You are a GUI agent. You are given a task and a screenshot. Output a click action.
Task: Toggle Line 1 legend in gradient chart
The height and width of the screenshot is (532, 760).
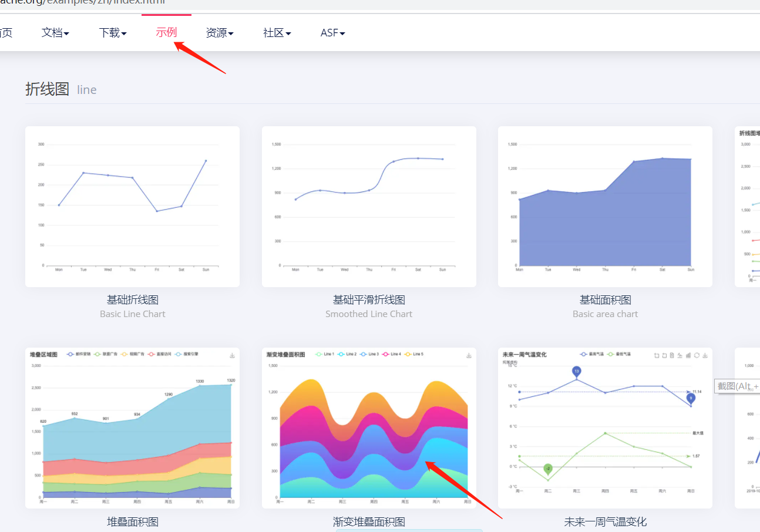click(x=324, y=354)
